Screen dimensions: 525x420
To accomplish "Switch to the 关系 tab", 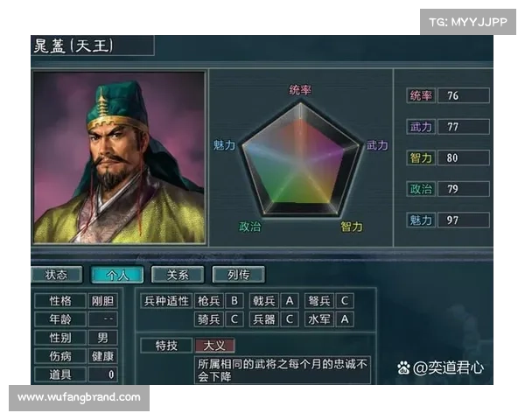I will click(x=178, y=275).
